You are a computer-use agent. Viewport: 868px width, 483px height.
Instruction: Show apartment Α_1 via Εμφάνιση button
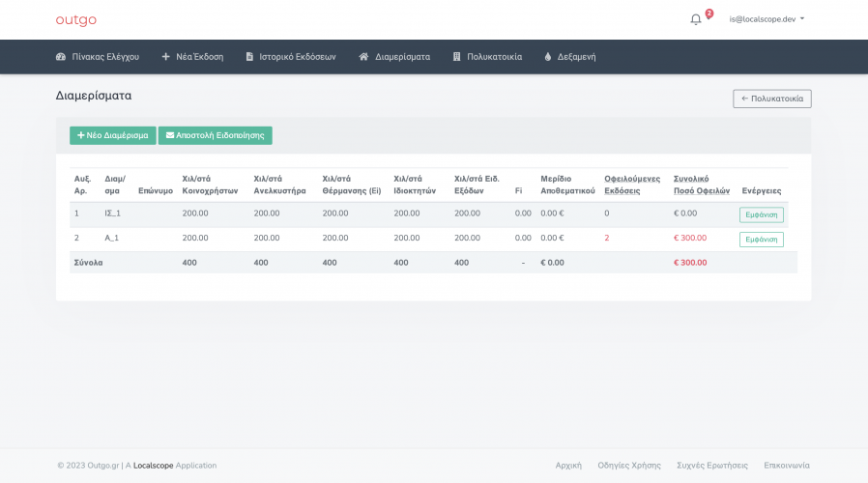(x=761, y=240)
